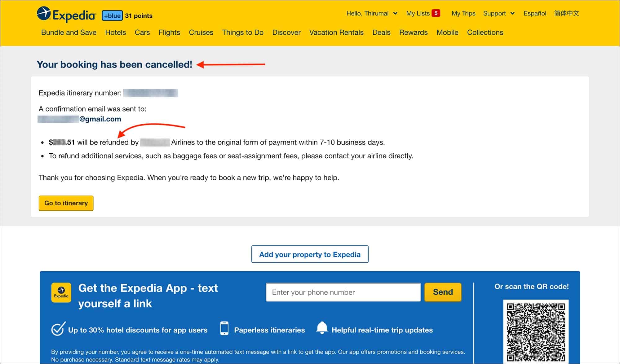The width and height of the screenshot is (620, 364).
Task: Open the Deals page
Action: [381, 33]
